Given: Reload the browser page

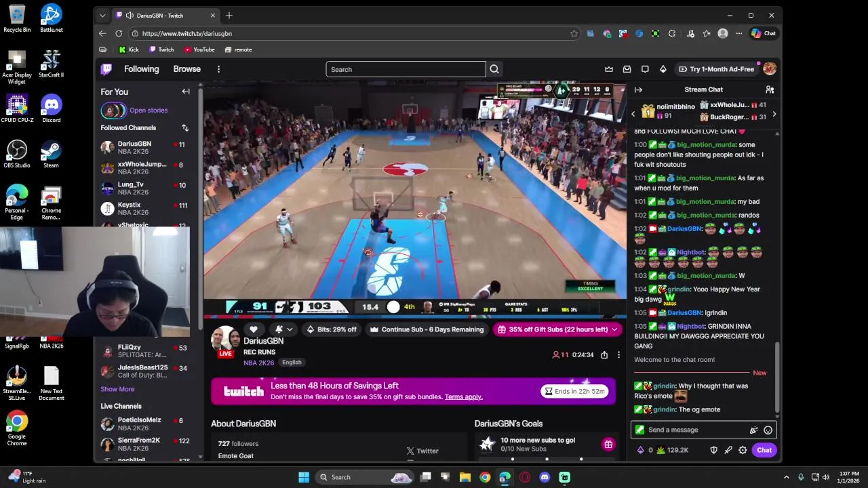Looking at the screenshot, I should 119,33.
